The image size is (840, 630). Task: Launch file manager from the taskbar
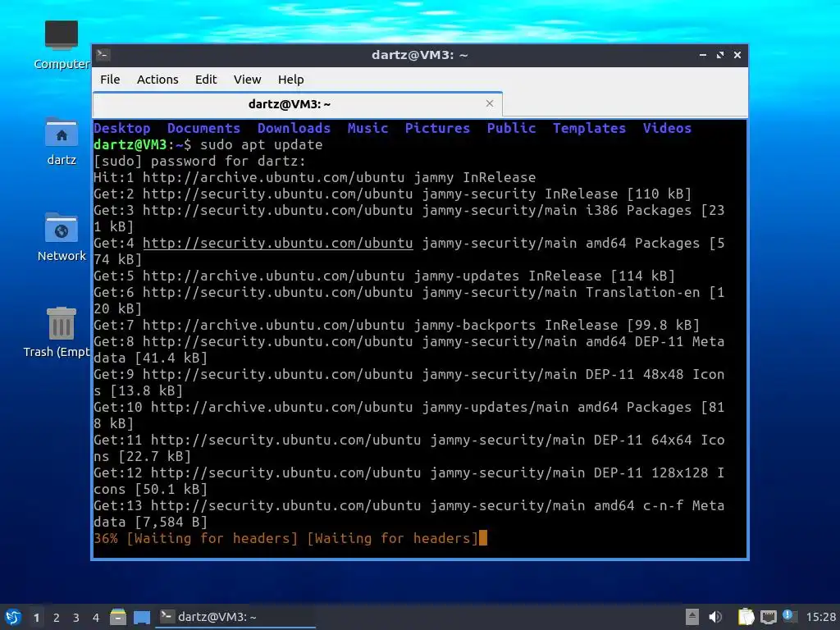coord(118,617)
